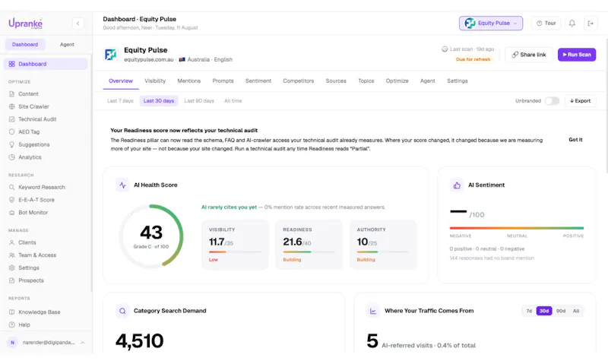Click the AI Sentiment thumbs-up icon
Image resolution: width=608 pixels, height=364 pixels.
457,185
